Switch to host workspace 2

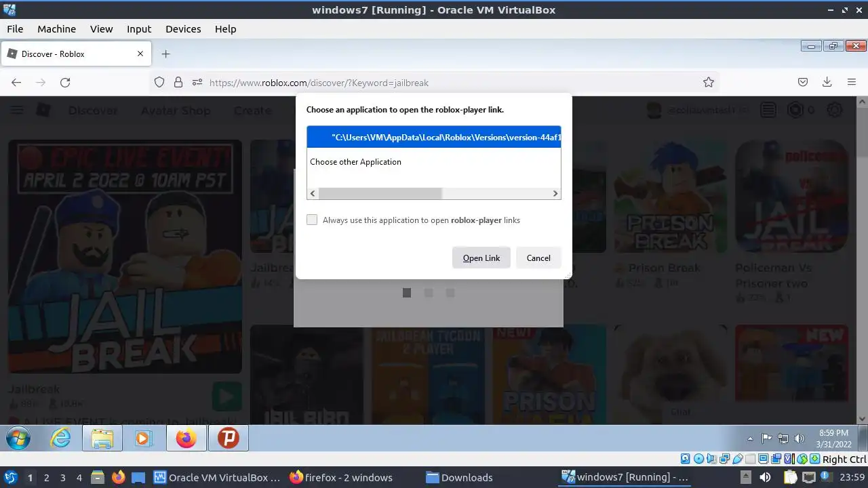tap(46, 477)
